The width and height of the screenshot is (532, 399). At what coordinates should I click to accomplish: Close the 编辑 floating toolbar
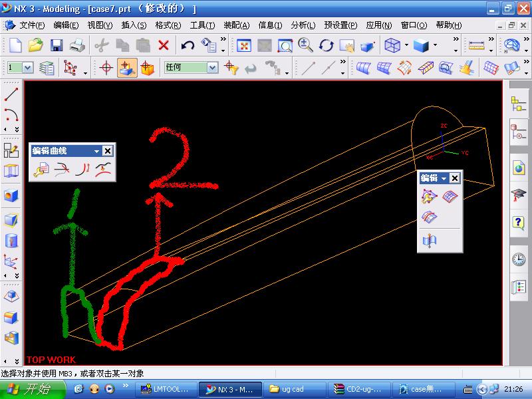tap(455, 178)
